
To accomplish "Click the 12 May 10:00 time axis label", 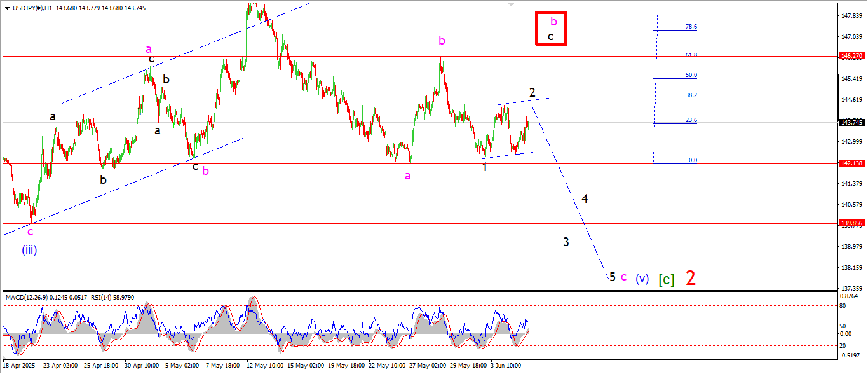I will click(x=264, y=366).
